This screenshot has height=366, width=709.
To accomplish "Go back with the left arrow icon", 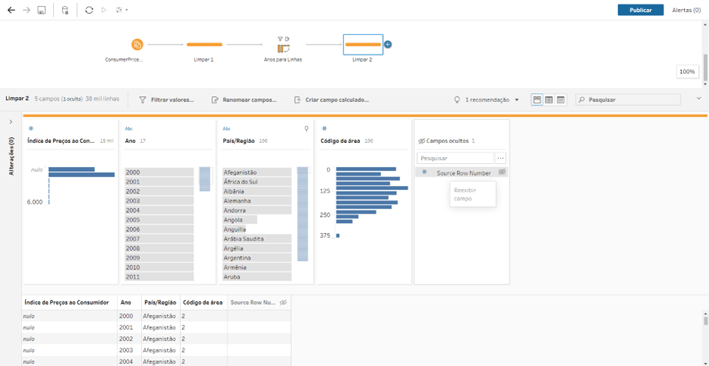I will coord(11,10).
